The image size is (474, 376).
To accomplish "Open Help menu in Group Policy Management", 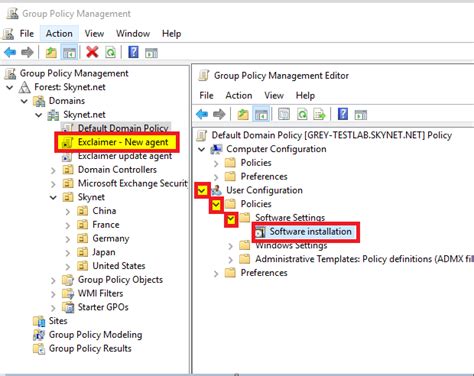I will coord(171,34).
